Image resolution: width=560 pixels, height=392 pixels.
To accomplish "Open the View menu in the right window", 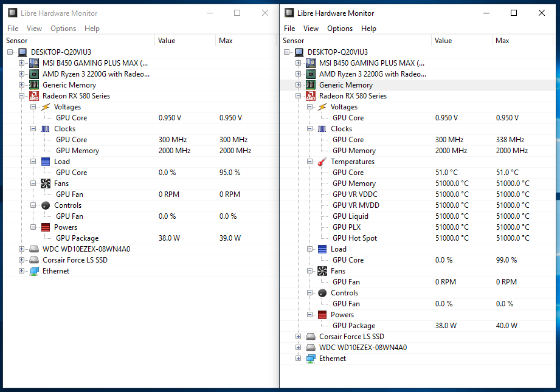I will click(311, 28).
